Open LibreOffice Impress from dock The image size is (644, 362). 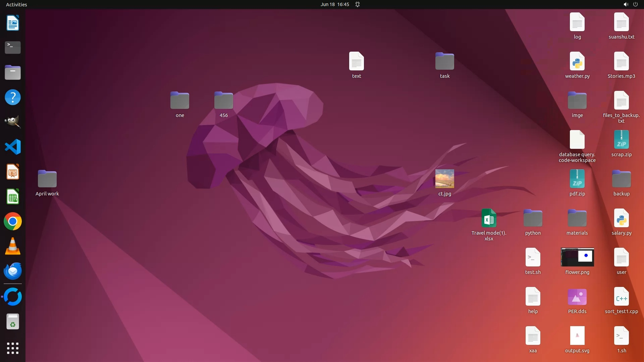tap(13, 172)
